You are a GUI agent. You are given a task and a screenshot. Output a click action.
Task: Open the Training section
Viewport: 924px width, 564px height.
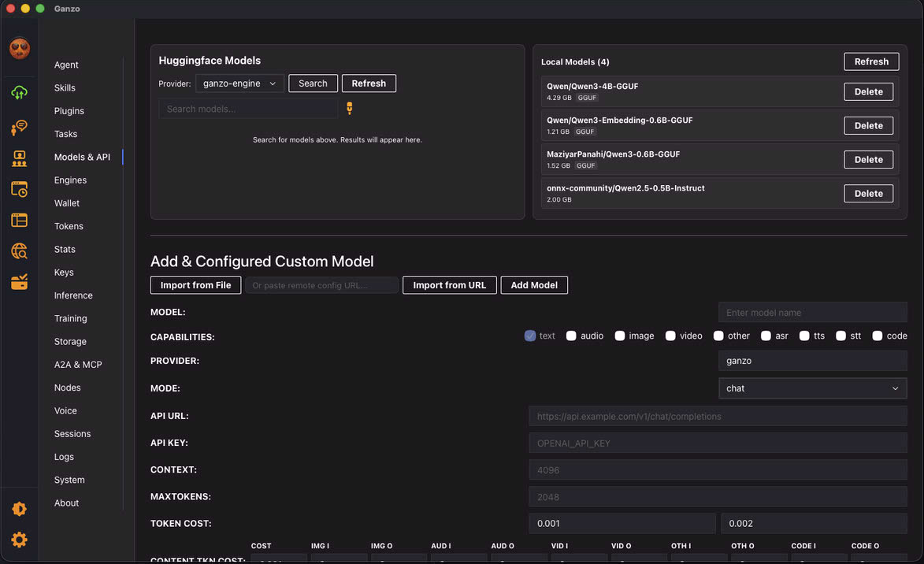click(x=71, y=318)
